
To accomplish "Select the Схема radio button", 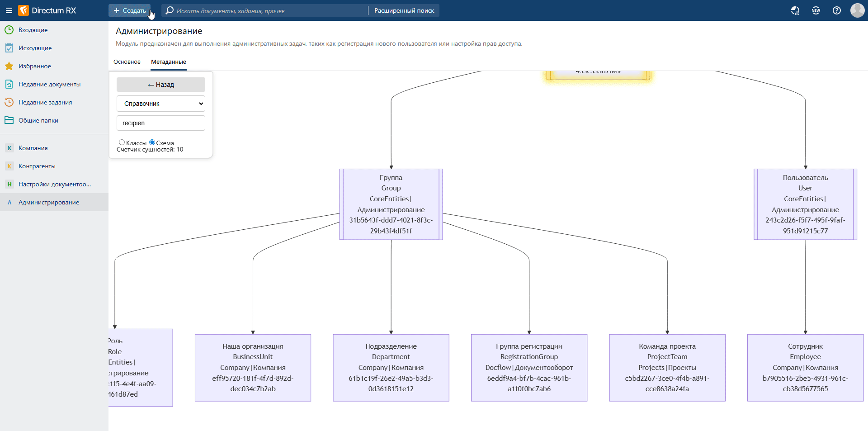I will point(152,142).
